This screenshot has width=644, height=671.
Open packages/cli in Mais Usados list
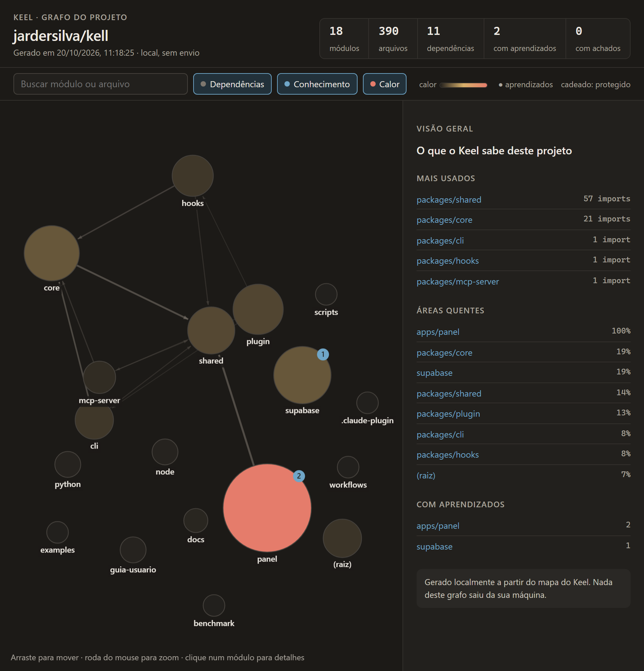click(x=440, y=241)
